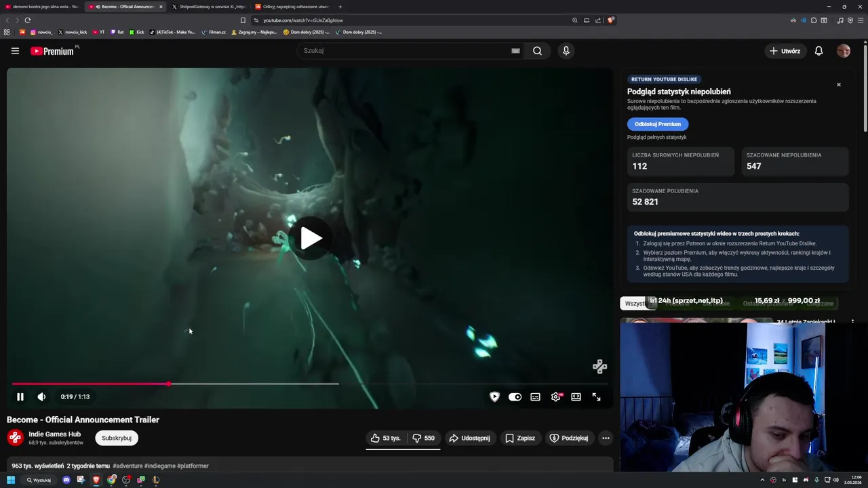
Task: Click Udostępnij share button
Action: tap(469, 438)
